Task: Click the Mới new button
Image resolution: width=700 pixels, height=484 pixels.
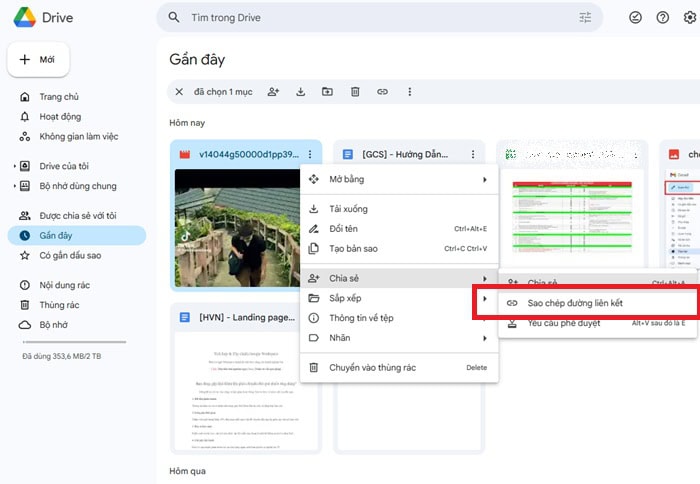Action: coord(38,60)
